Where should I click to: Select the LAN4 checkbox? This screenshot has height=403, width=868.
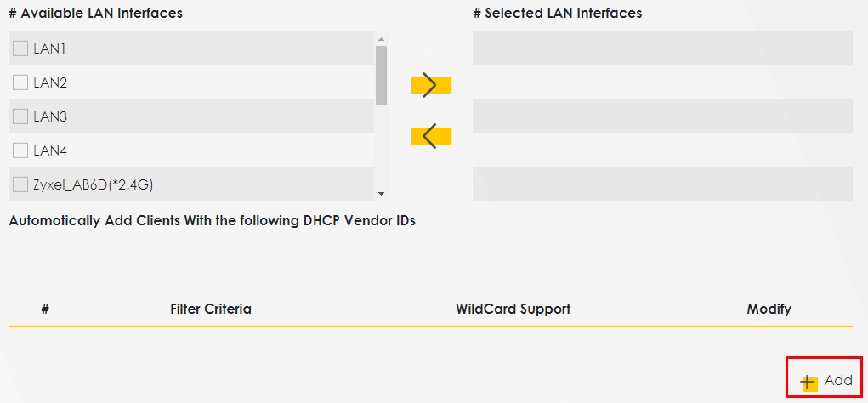point(20,150)
